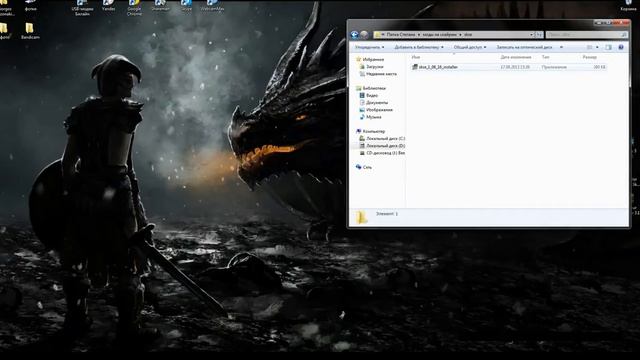Viewport: 640px width, 360px height.
Task: Toggle the preview pane icon in Explorer
Action: (608, 47)
